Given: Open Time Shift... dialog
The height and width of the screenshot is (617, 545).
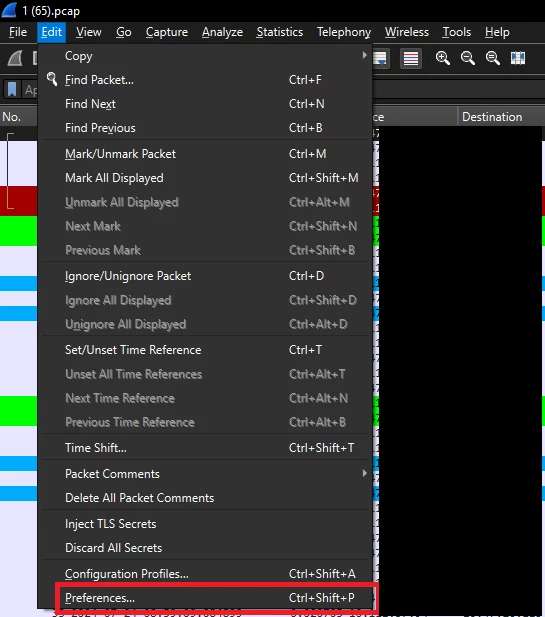Looking at the screenshot, I should [205, 448].
